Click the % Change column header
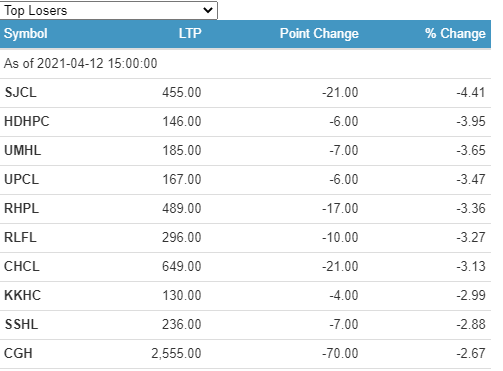This screenshot has height=371, width=503. coord(455,34)
